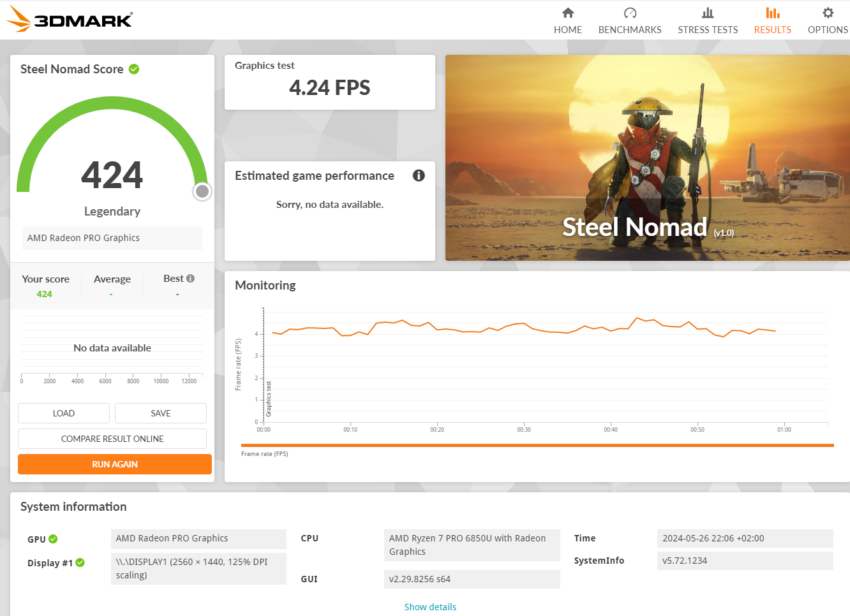Click the 4.24 FPS graphics test value

tap(330, 87)
